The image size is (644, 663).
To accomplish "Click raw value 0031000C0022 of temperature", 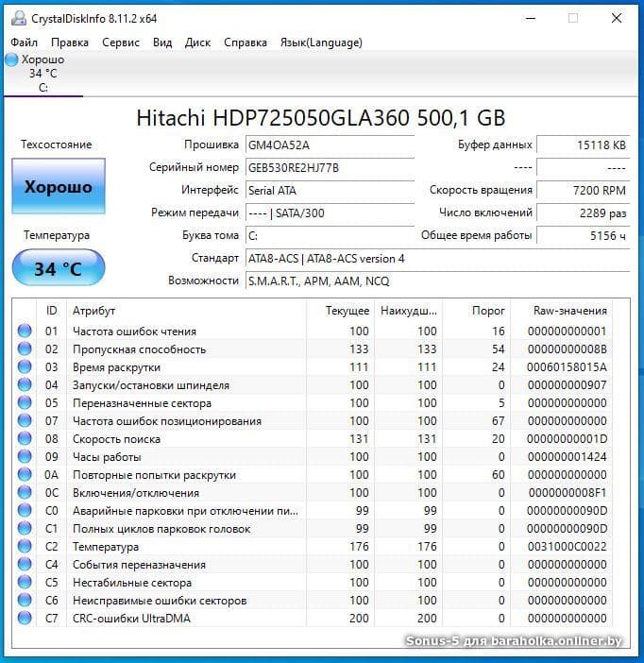I will 568,546.
